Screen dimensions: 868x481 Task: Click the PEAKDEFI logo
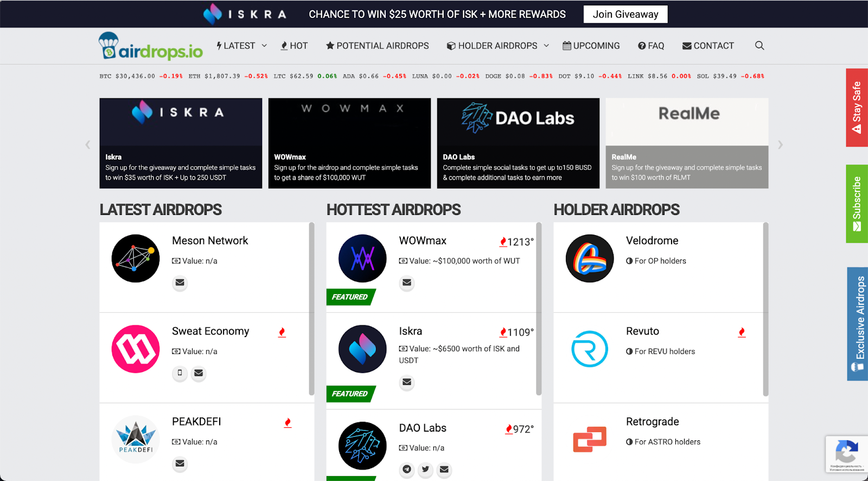tap(136, 439)
